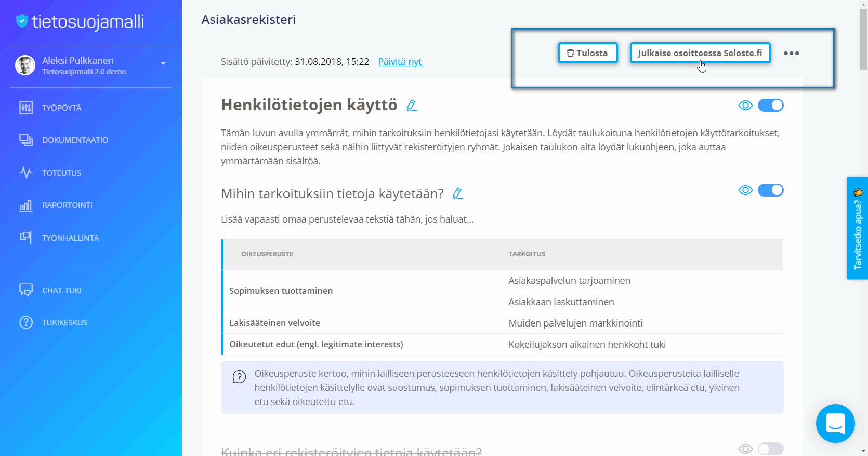This screenshot has width=868, height=456.
Task: Click Kokeilujakson aikainen henkkoht tuki cell
Action: [587, 344]
